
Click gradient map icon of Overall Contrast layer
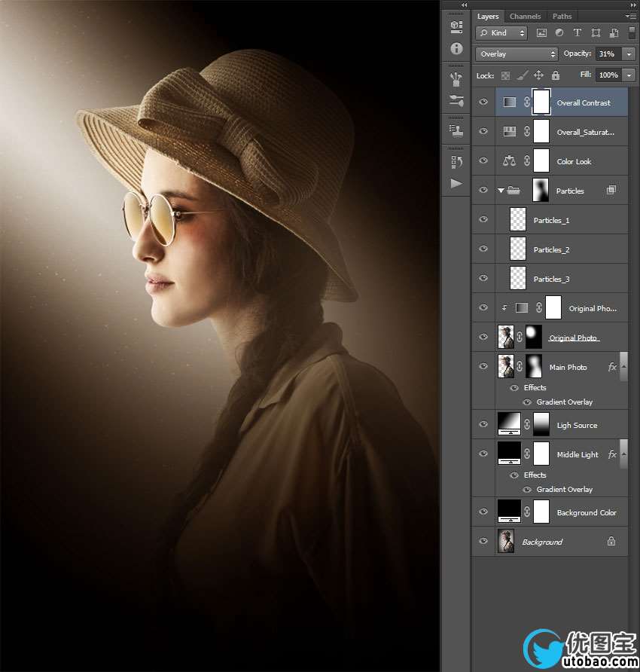click(509, 102)
